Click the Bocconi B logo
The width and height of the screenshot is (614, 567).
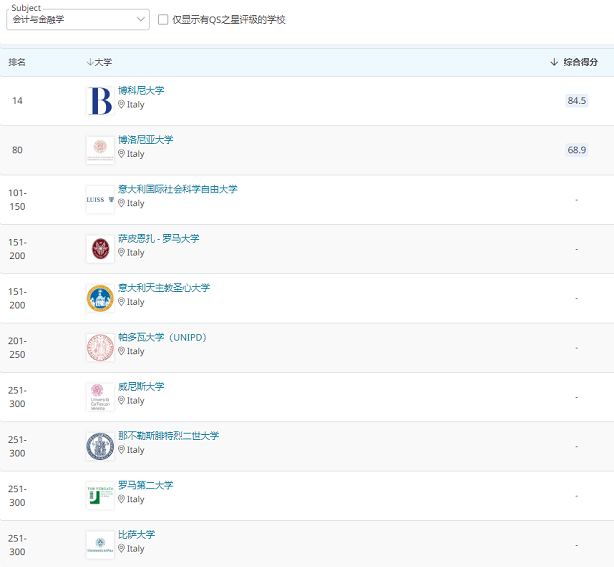(100, 101)
